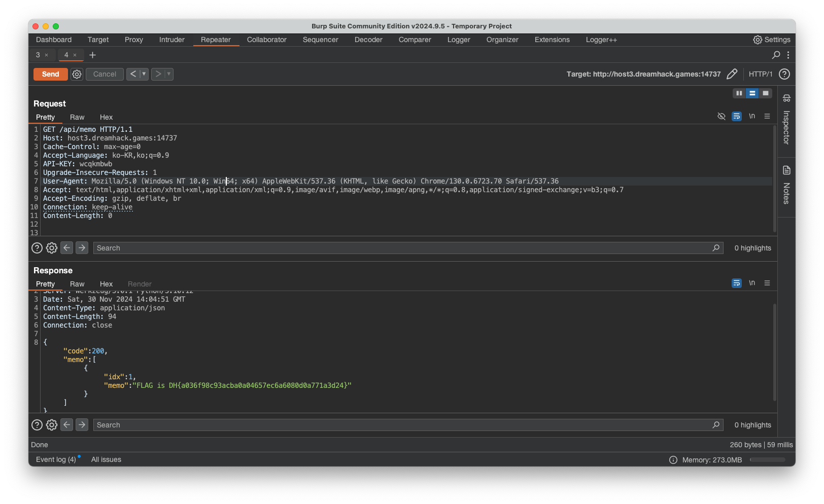Click the Send button
Viewport: 824px width, 504px height.
50,74
